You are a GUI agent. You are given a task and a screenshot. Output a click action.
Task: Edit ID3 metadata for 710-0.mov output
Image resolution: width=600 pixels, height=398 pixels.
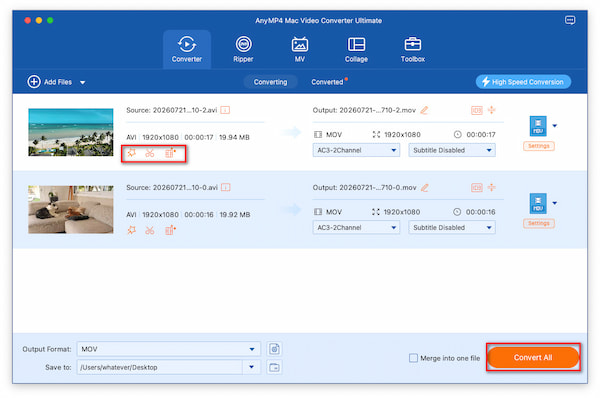tap(476, 188)
